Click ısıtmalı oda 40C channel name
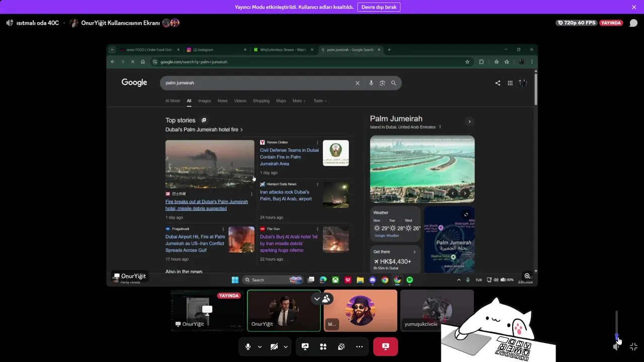 [38, 23]
